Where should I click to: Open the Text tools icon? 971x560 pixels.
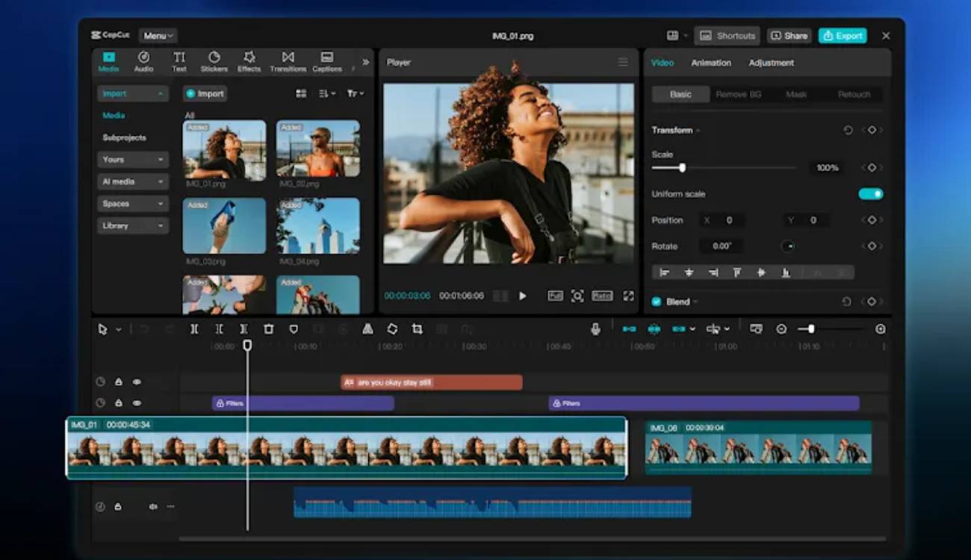pyautogui.click(x=179, y=61)
